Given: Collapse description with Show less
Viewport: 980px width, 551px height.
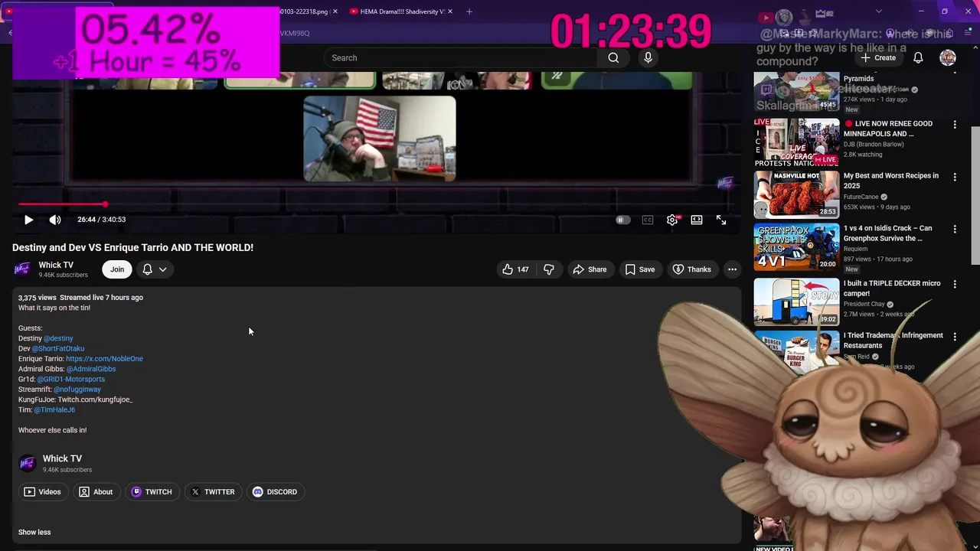Looking at the screenshot, I should [x=34, y=532].
